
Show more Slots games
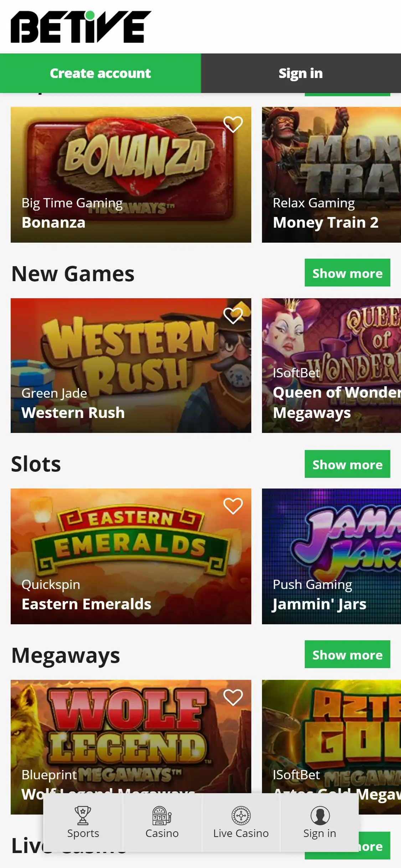(348, 464)
